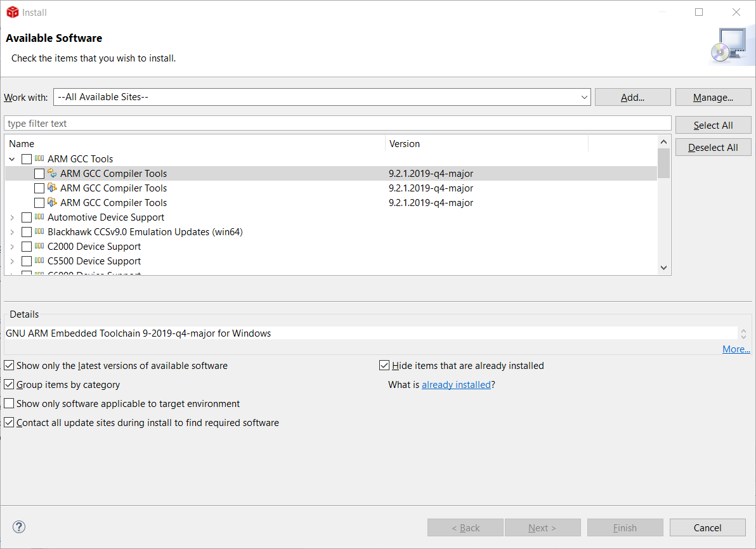756x549 pixels.
Task: Check the ARM GCC Tools category checkbox
Action: pyautogui.click(x=27, y=159)
